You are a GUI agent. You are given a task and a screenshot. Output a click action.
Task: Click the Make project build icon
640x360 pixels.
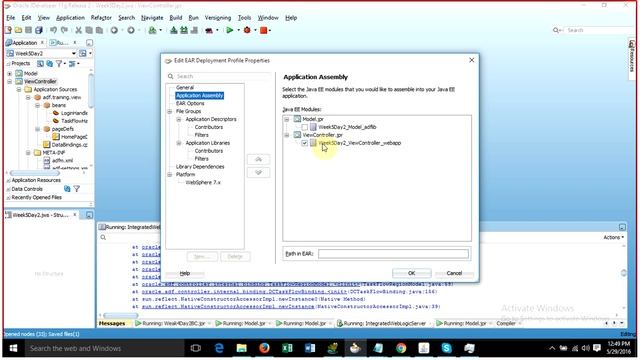(173, 30)
